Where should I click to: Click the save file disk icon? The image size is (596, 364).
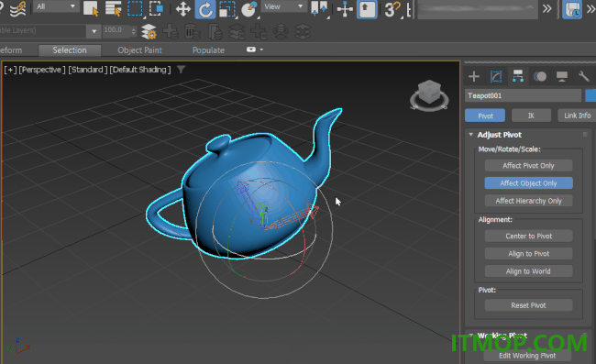point(572,9)
